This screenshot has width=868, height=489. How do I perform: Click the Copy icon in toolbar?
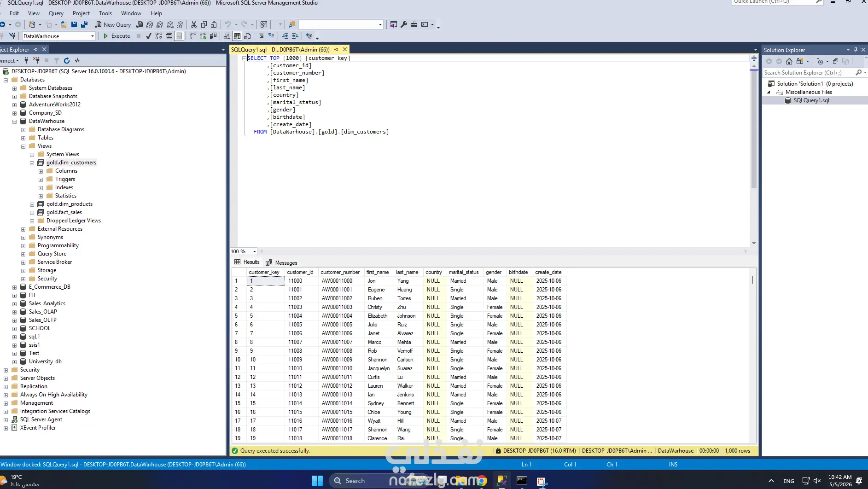tap(204, 24)
